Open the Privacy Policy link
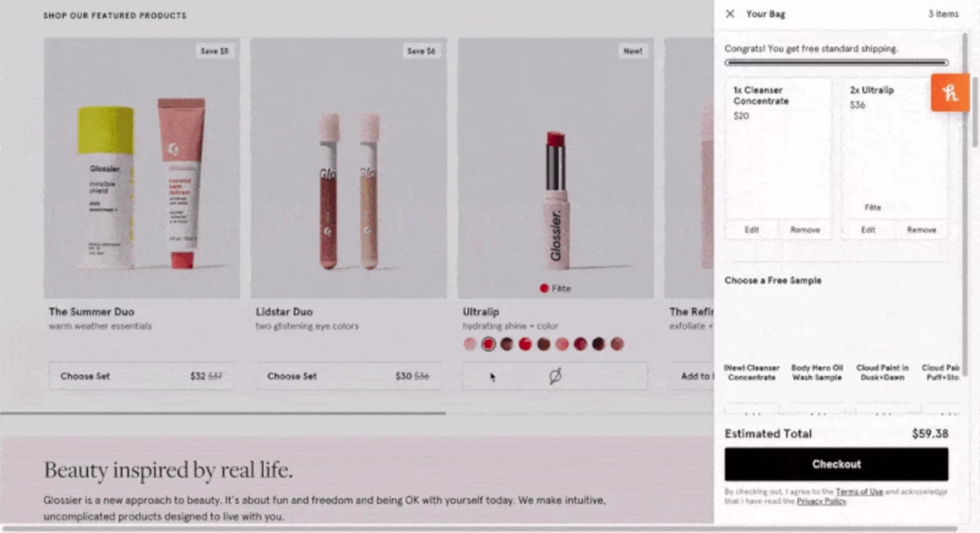This screenshot has height=533, width=980. pyautogui.click(x=821, y=501)
